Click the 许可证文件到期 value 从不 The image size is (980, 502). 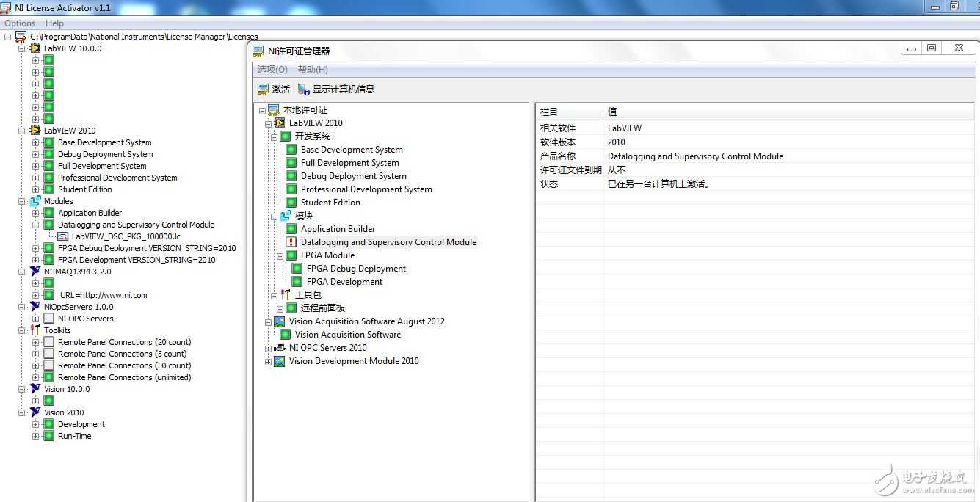coord(617,170)
